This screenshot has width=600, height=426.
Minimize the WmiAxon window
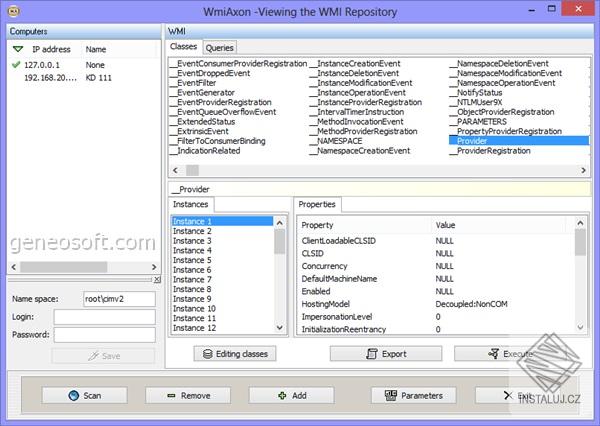pos(532,10)
